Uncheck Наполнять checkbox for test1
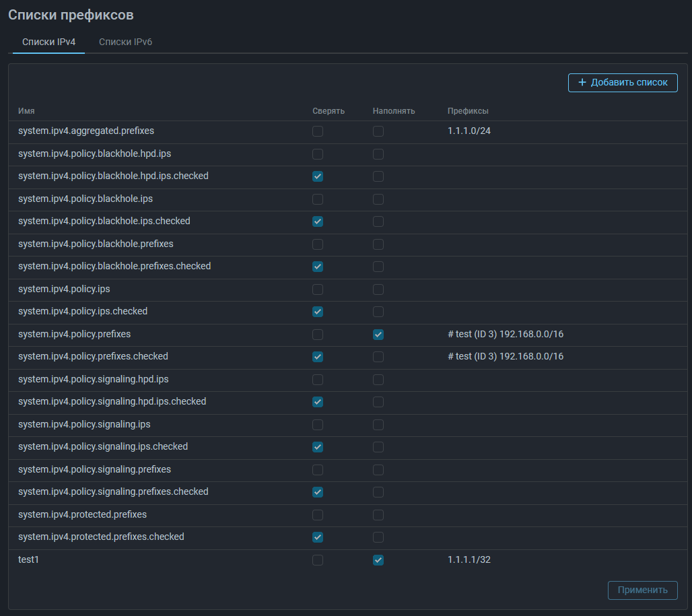Screen dimensions: 692x616 coord(378,560)
